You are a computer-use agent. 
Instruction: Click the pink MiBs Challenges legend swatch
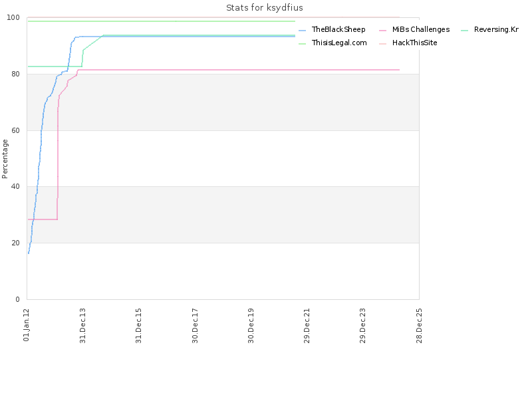click(x=383, y=31)
